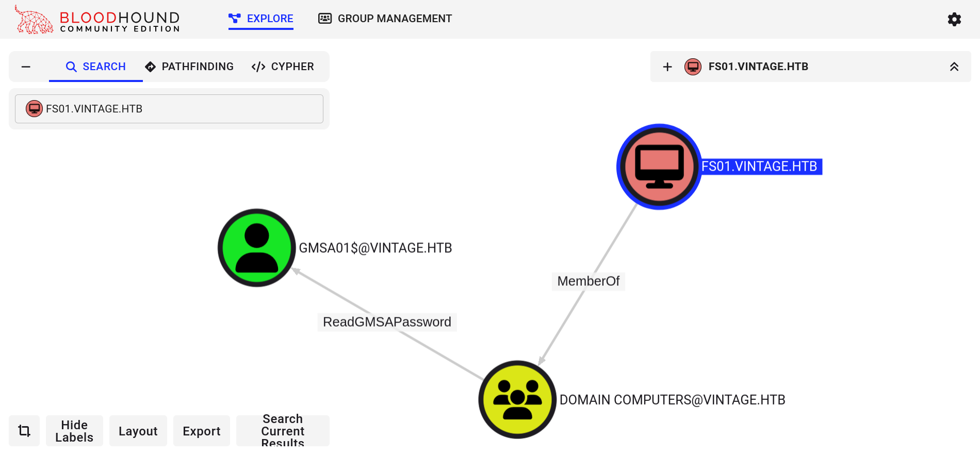
Task: Click the code brackets icon on Cypher tab
Action: coord(258,67)
